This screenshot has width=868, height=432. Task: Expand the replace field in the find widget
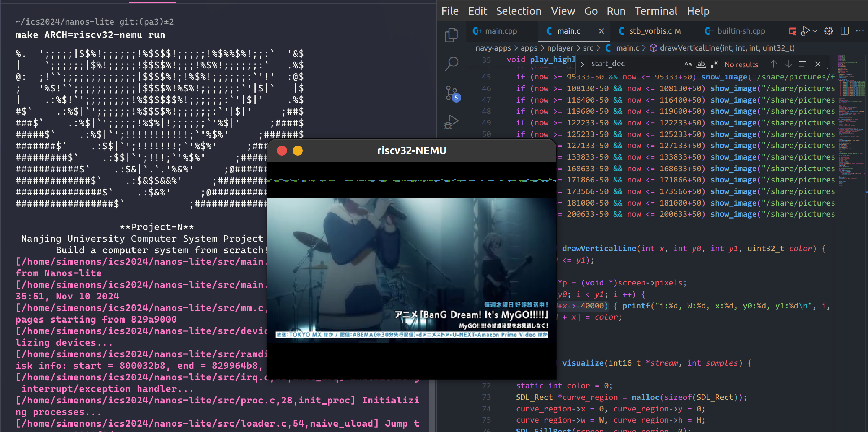tap(582, 64)
